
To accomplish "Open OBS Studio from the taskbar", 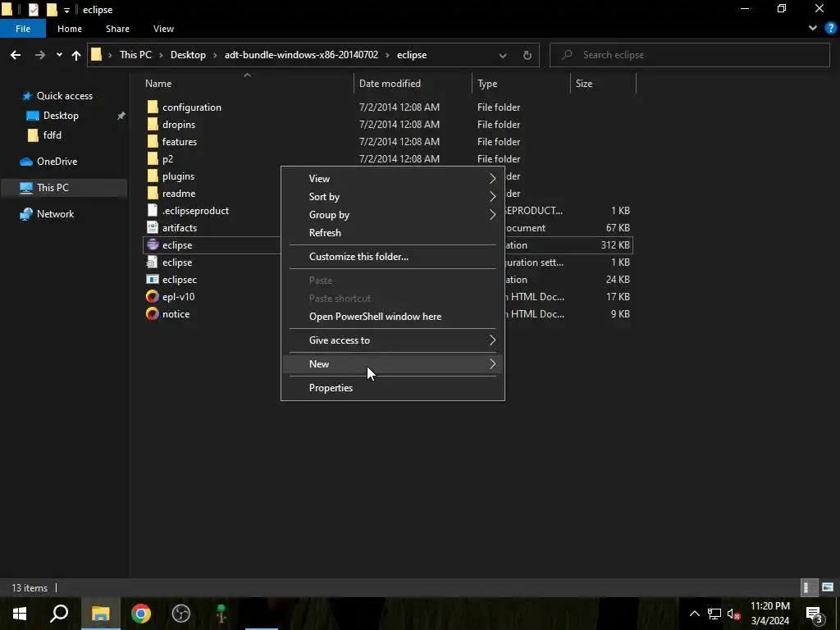I will click(x=181, y=614).
